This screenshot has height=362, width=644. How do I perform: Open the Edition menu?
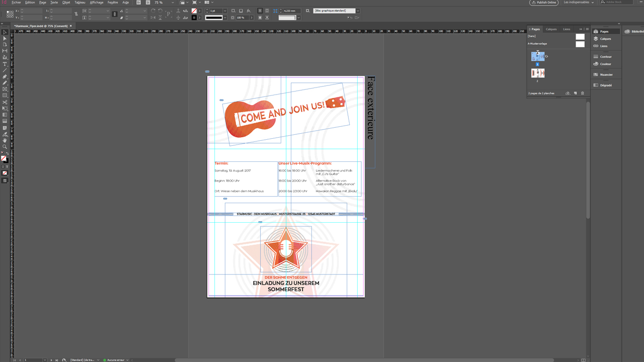(30, 3)
